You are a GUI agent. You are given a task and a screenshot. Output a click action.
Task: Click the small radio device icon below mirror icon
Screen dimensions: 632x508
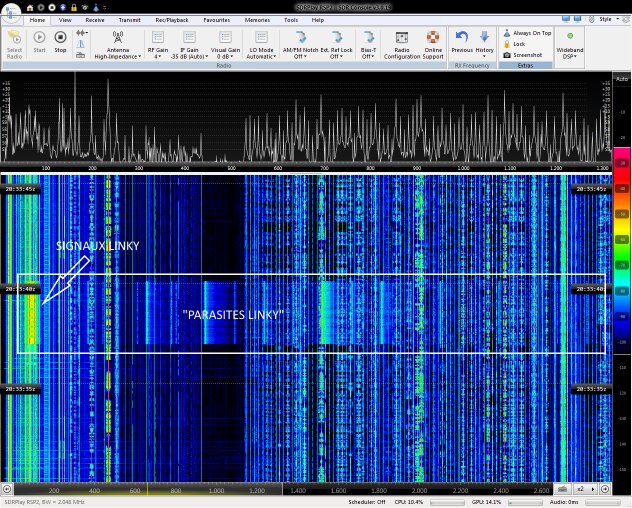[x=81, y=55]
